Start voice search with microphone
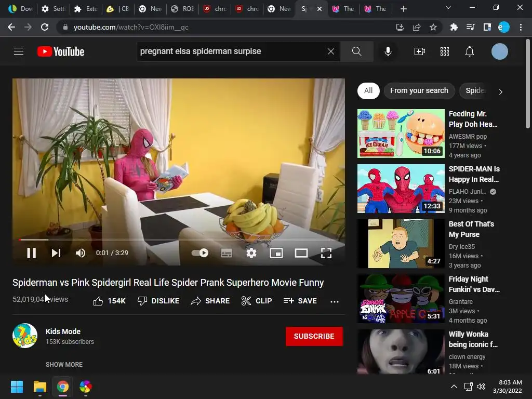The height and width of the screenshot is (399, 532). (388, 51)
